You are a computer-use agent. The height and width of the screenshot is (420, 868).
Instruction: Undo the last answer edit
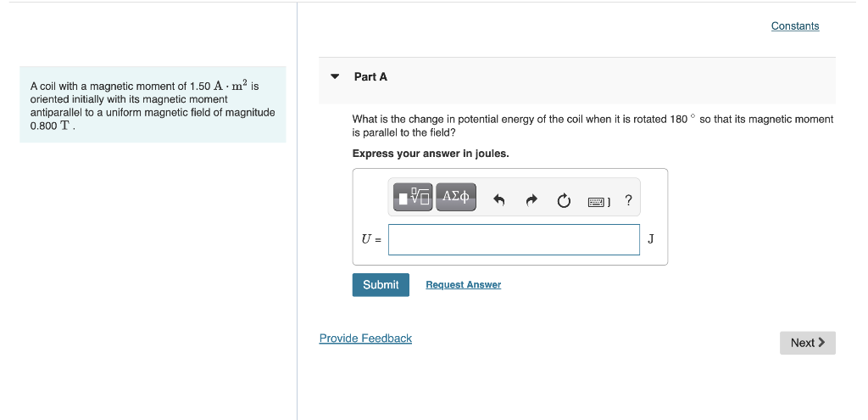tap(498, 200)
